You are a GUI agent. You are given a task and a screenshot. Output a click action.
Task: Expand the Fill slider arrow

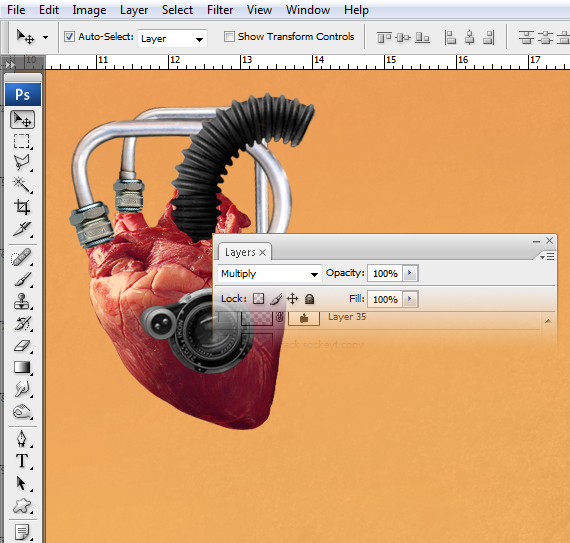coord(410,299)
